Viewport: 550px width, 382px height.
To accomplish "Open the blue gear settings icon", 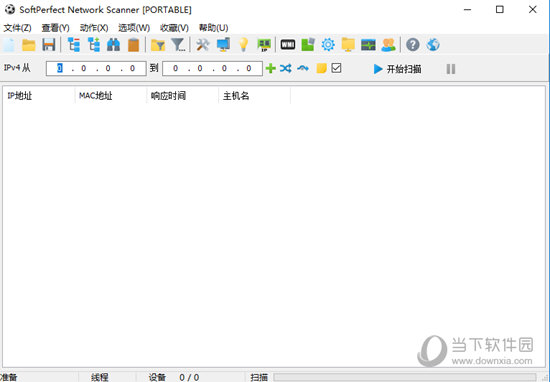I will click(328, 45).
